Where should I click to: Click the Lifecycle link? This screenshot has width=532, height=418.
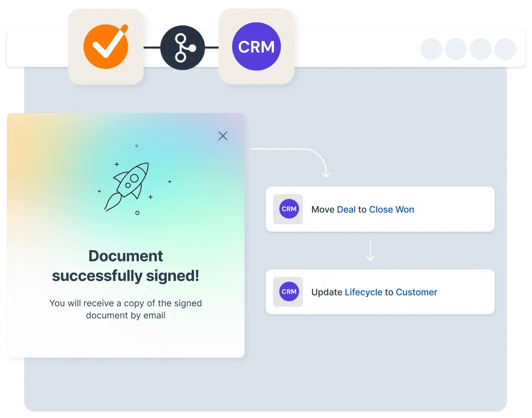[x=364, y=292]
